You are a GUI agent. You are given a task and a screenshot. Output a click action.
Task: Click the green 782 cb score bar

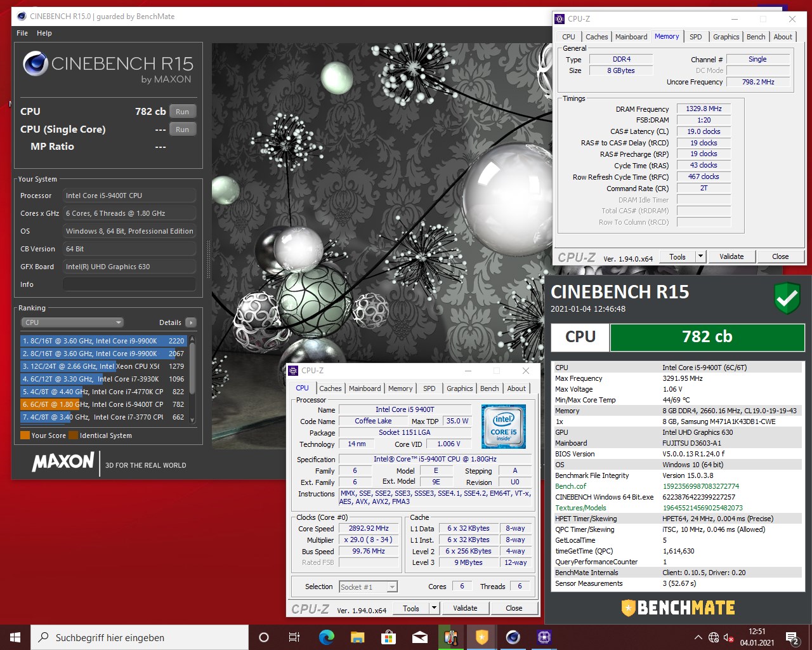707,337
